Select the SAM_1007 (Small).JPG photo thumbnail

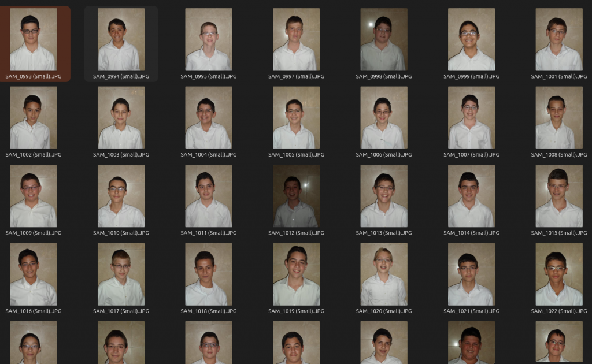click(472, 118)
